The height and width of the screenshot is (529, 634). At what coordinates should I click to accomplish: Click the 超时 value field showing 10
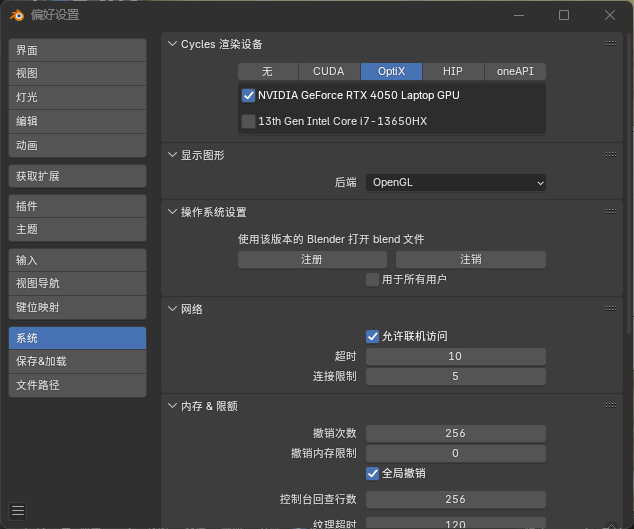tap(456, 356)
